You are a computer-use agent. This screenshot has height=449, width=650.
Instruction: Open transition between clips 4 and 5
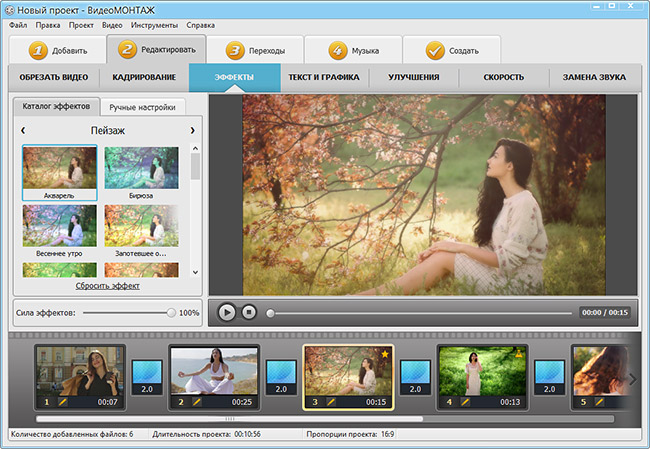pyautogui.click(x=550, y=377)
